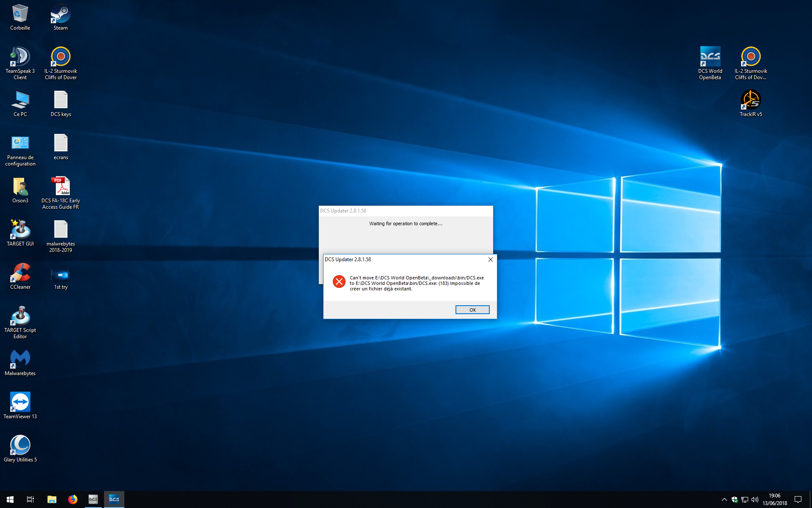Open the Ce PC desktop icon
This screenshot has width=812, height=508.
coord(20,104)
